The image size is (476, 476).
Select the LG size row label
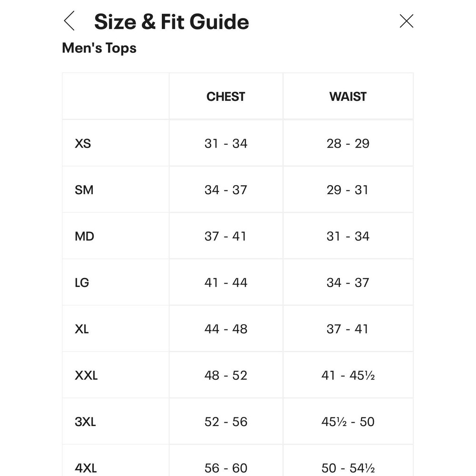click(82, 283)
